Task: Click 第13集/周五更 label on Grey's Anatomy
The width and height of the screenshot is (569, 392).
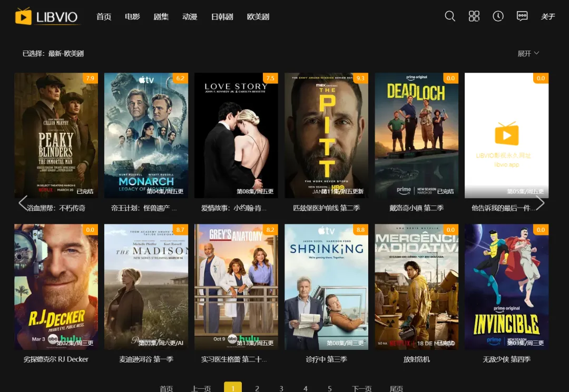Action: coord(255,342)
